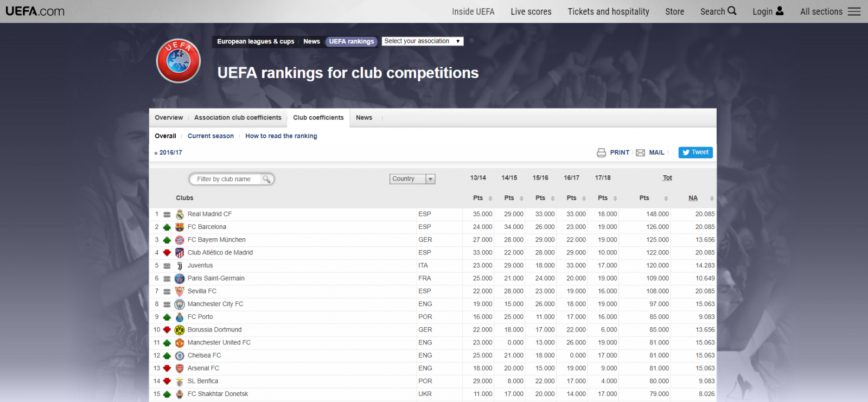Open Association club coefficients tab
This screenshot has height=402, width=868.
238,118
